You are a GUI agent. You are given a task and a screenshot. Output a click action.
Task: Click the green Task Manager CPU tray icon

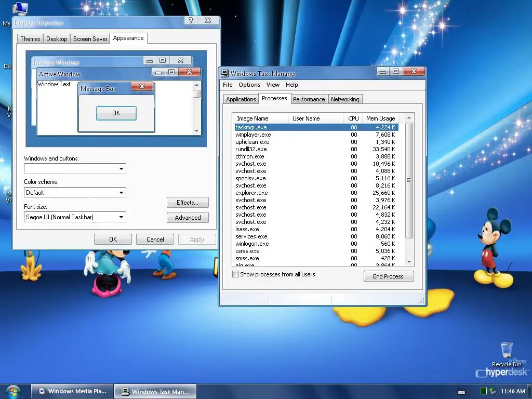tap(484, 391)
